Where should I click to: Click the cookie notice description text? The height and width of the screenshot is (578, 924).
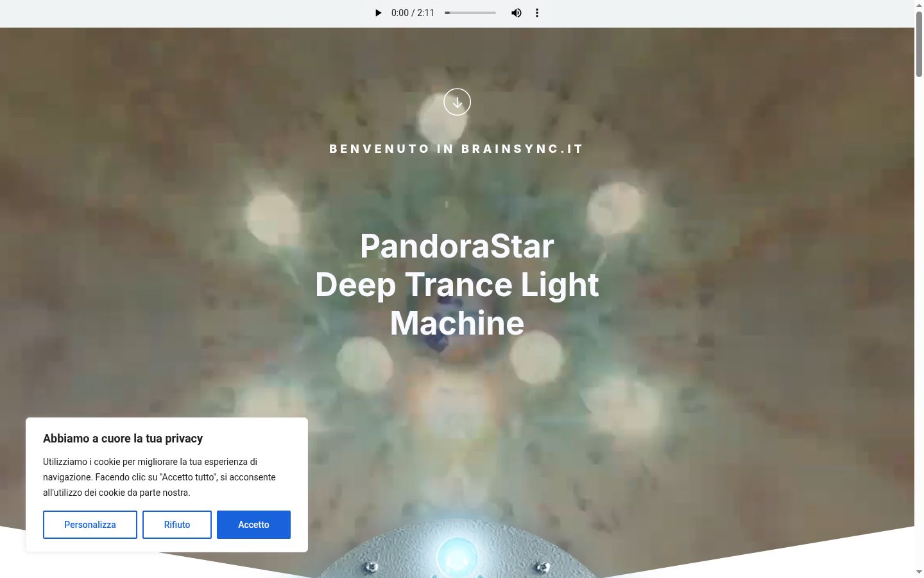159,477
